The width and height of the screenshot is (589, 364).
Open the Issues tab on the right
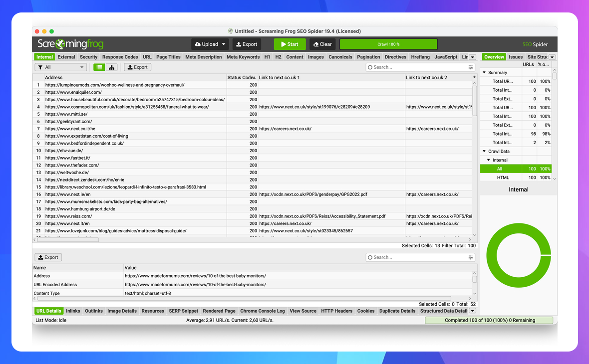[515, 56]
